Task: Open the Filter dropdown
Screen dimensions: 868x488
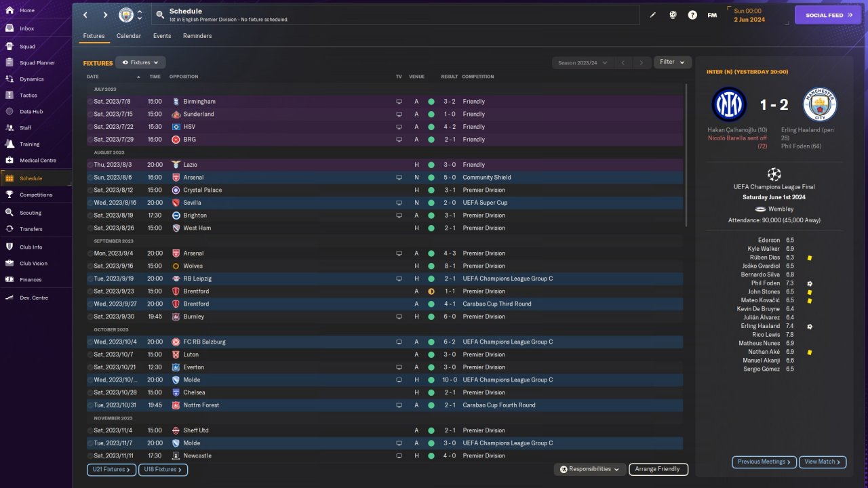Action: pos(672,62)
